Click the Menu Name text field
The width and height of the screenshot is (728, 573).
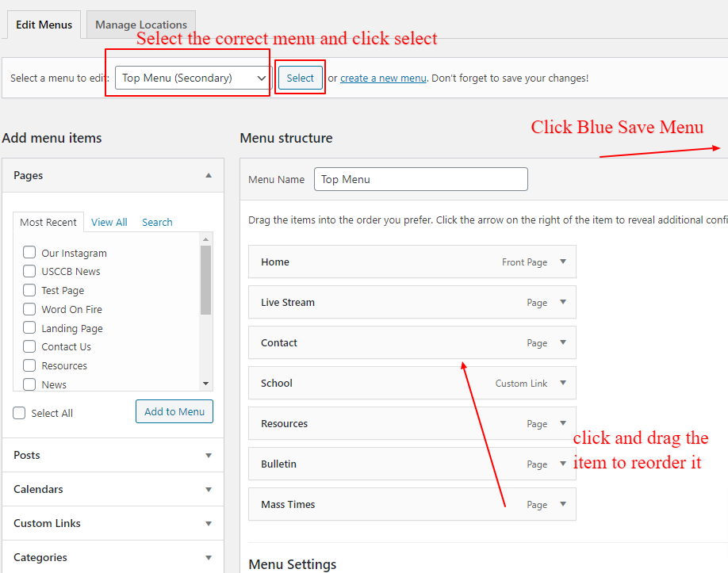420,179
